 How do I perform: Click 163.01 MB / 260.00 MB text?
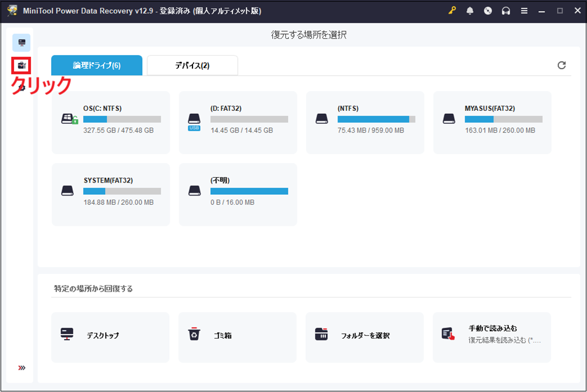point(500,130)
